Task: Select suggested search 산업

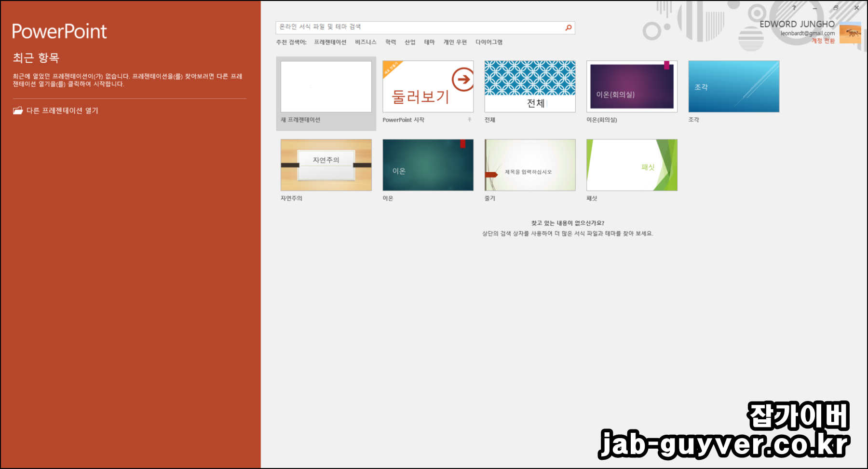Action: [x=410, y=42]
